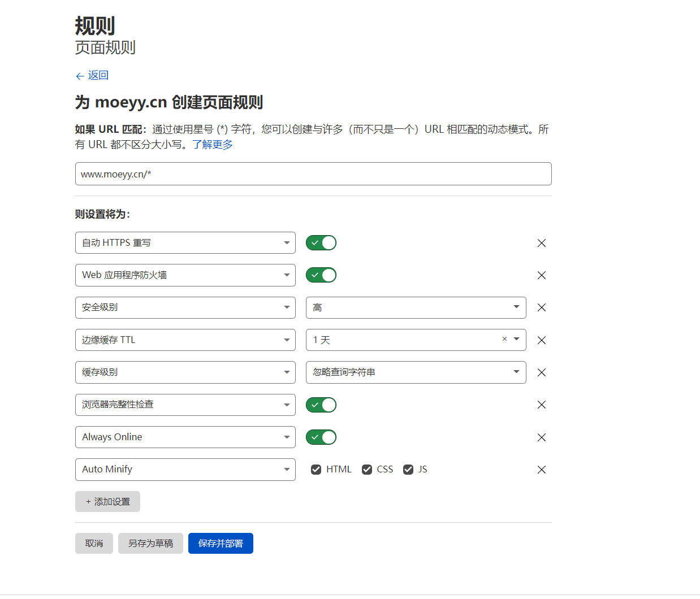Click the 保存并部署 button
The image size is (700, 599).
(221, 544)
